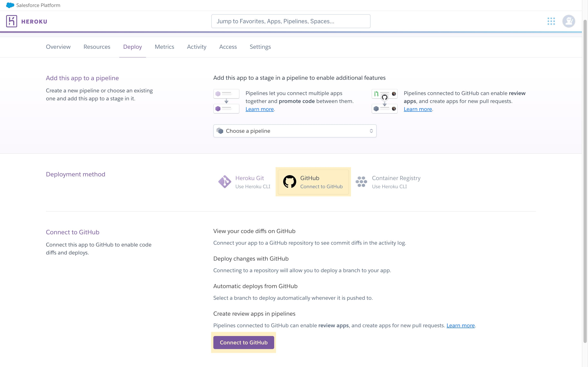
Task: Switch to the Activity tab
Action: 196,47
